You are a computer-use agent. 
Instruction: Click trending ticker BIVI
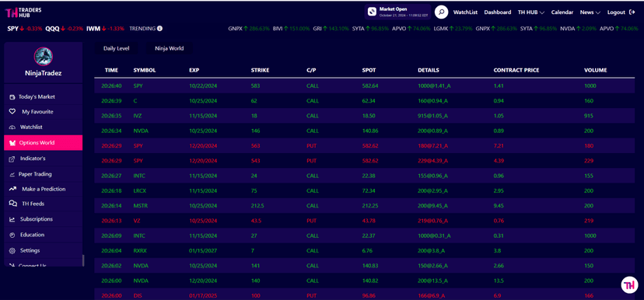[291, 29]
